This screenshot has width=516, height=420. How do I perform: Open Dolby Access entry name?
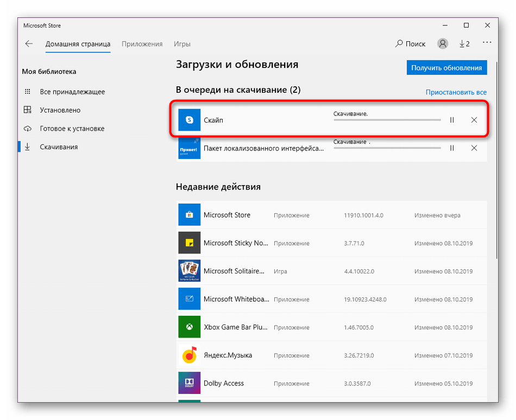[223, 383]
